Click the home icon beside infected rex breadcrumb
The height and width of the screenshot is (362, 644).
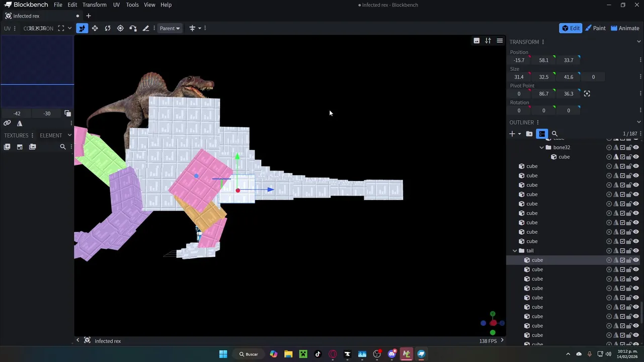pyautogui.click(x=87, y=341)
